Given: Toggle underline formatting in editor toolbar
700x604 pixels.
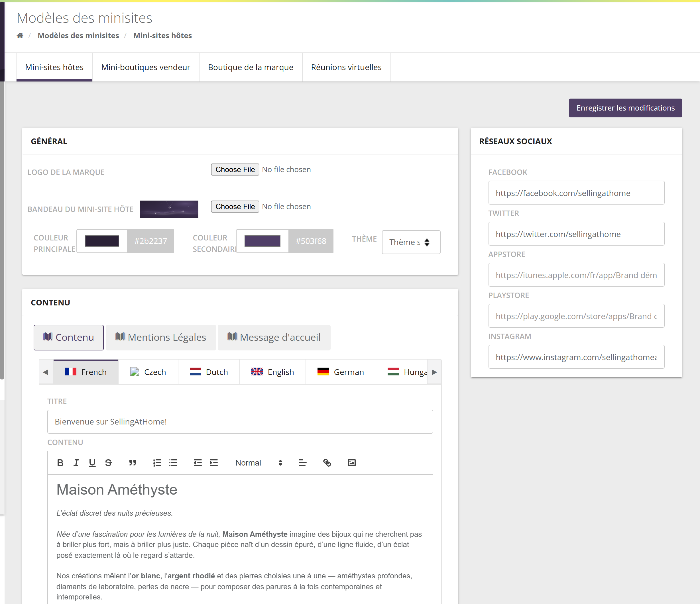Looking at the screenshot, I should pos(92,462).
